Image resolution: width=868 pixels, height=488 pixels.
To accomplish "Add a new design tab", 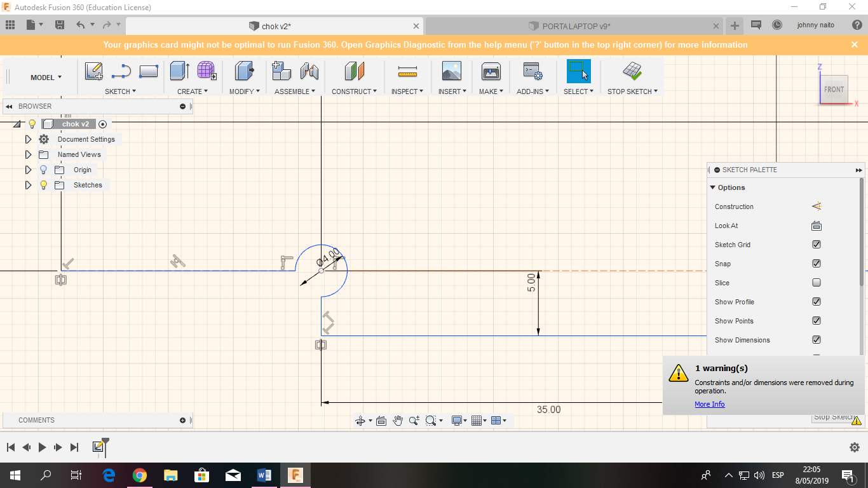I will click(x=735, y=25).
